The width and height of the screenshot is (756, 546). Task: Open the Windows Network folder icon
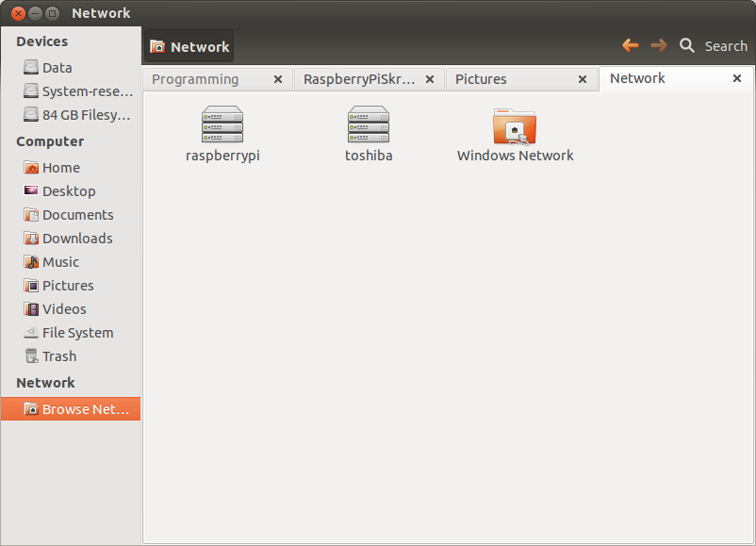coord(515,126)
